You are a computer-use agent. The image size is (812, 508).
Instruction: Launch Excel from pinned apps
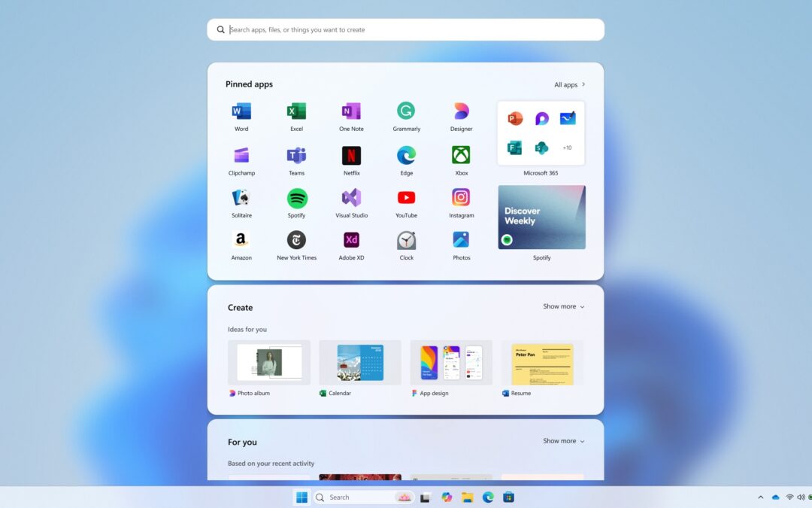[296, 111]
